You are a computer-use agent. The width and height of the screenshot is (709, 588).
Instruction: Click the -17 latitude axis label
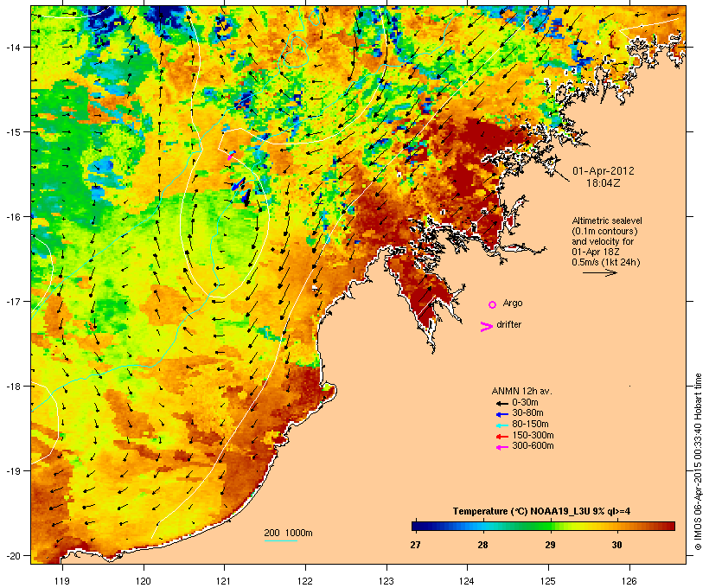[x=13, y=301]
